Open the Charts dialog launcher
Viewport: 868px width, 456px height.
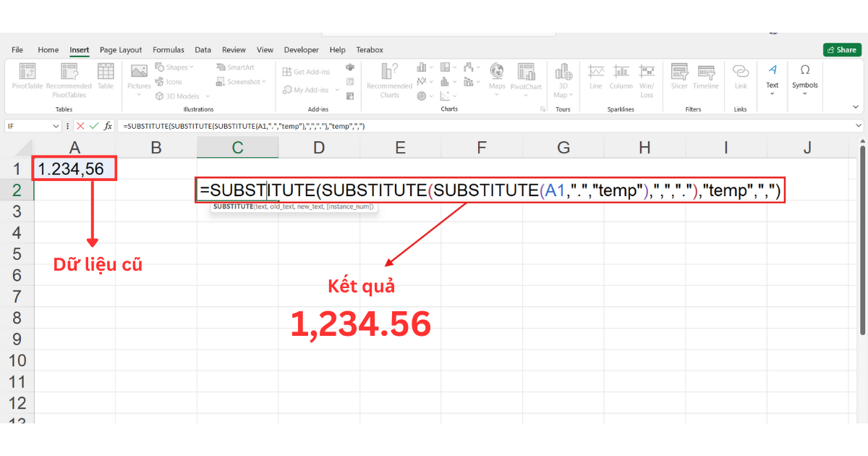542,109
